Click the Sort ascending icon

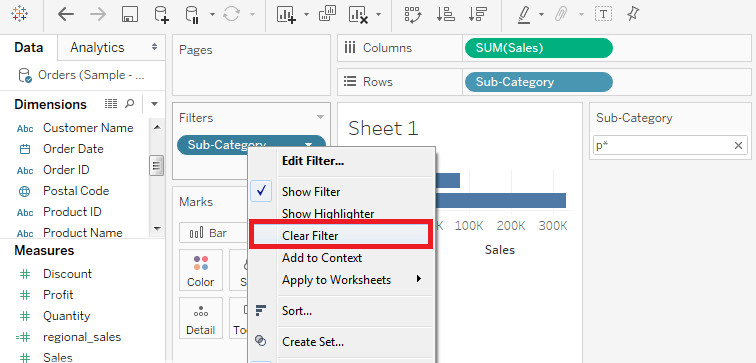click(446, 14)
